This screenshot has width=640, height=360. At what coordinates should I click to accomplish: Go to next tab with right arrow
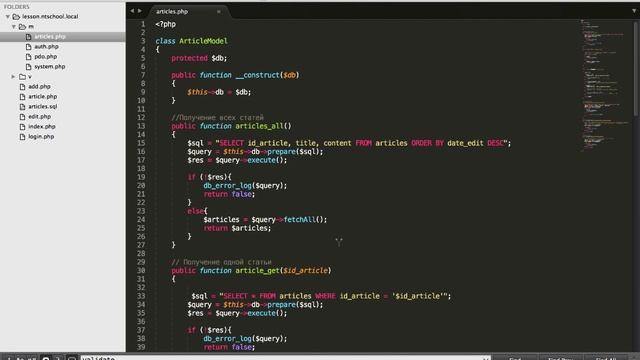[x=140, y=11]
